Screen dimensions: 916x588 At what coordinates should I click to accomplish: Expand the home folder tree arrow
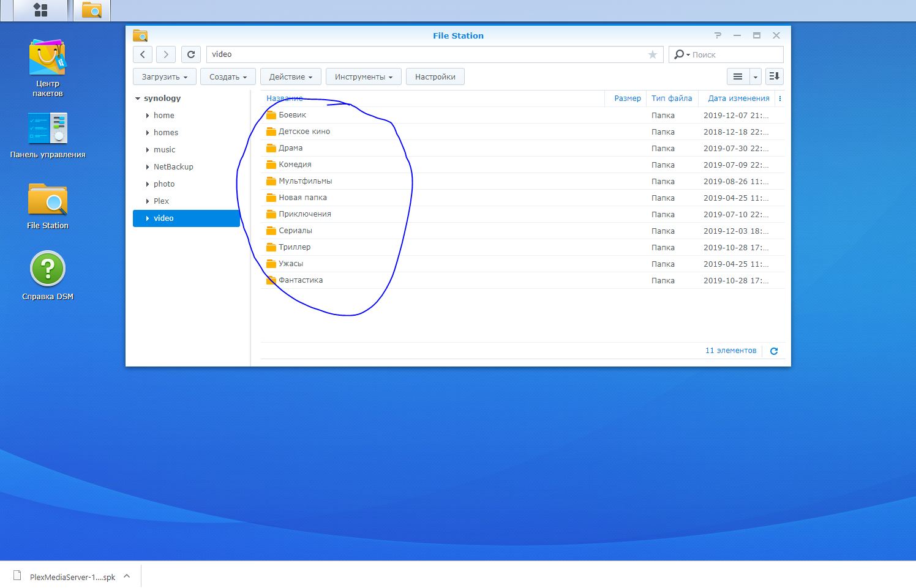point(148,116)
